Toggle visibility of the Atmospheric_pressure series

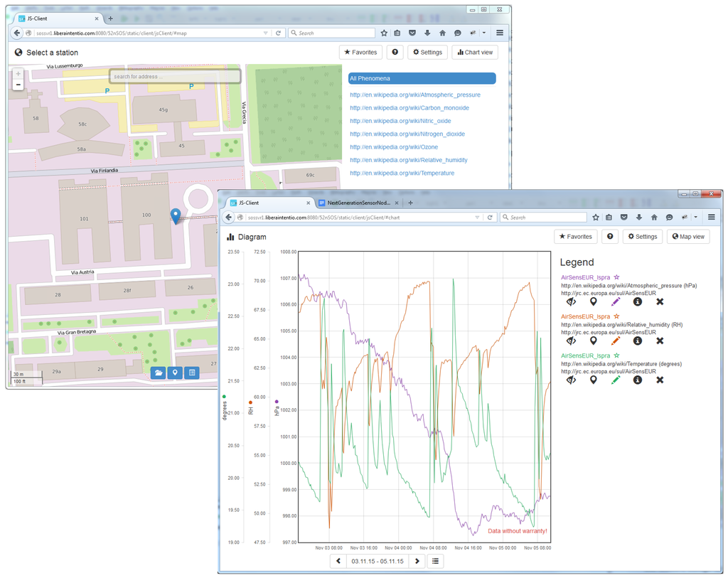571,302
